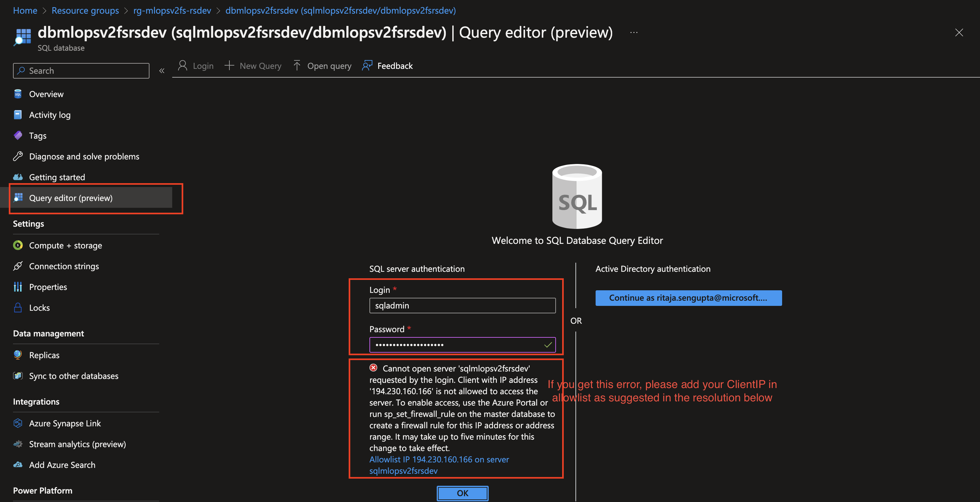980x502 pixels.
Task: Click the Sync to other databases icon
Action: point(18,376)
